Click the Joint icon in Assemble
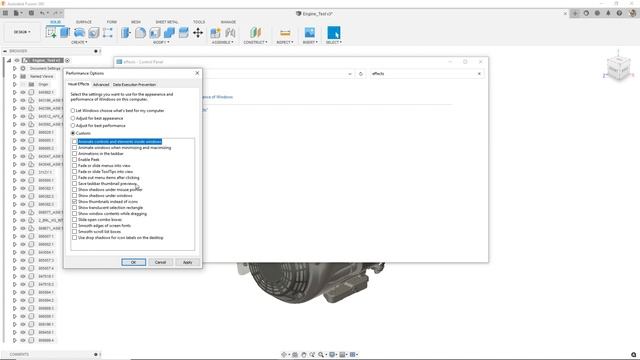 (230, 32)
